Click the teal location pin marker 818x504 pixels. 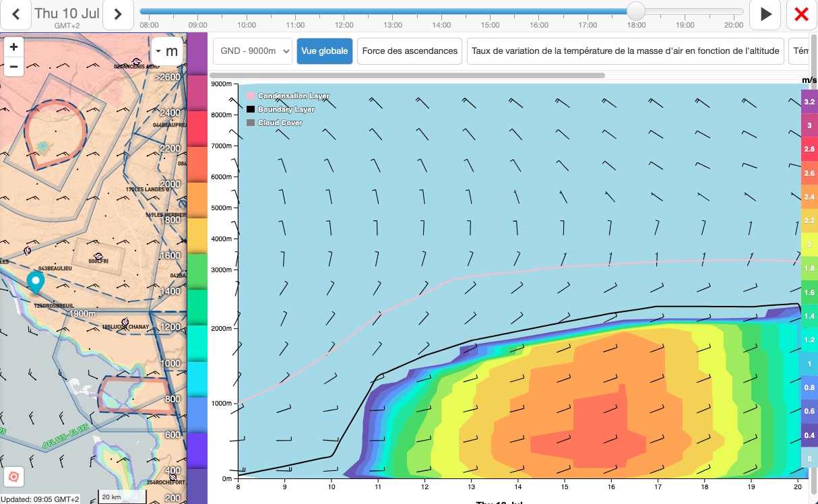(x=35, y=283)
